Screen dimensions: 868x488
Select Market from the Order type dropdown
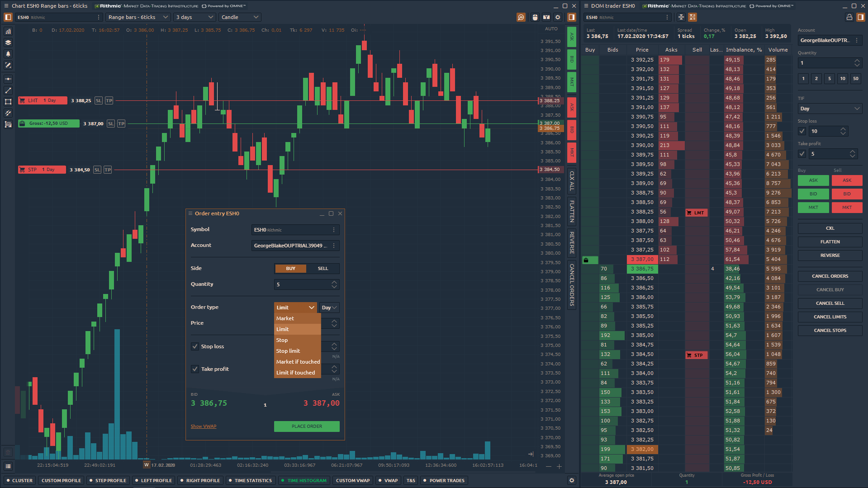[x=285, y=318]
